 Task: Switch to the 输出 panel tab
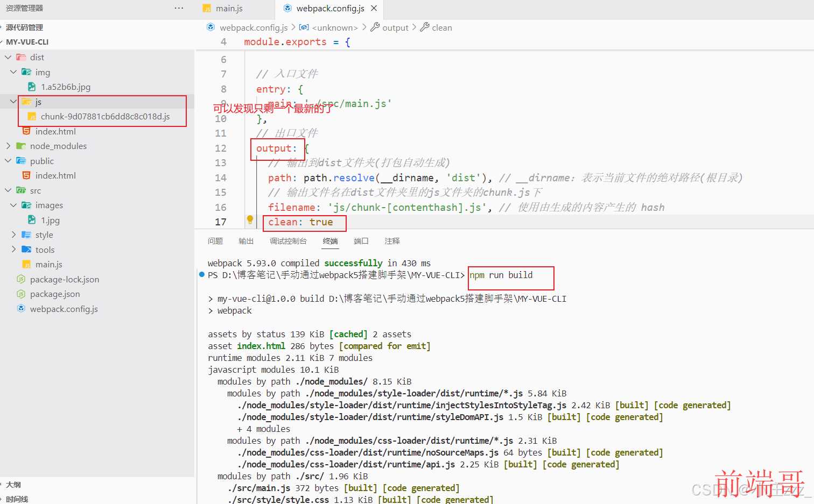tap(246, 241)
